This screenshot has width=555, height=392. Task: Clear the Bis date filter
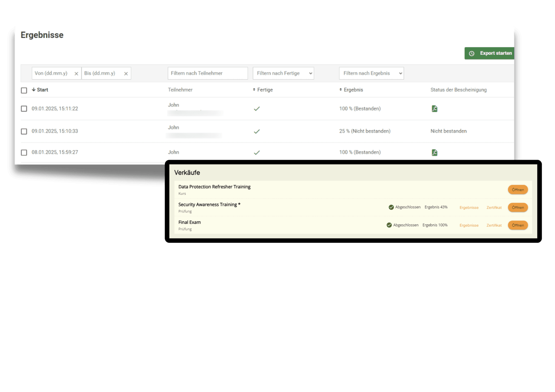click(x=126, y=74)
